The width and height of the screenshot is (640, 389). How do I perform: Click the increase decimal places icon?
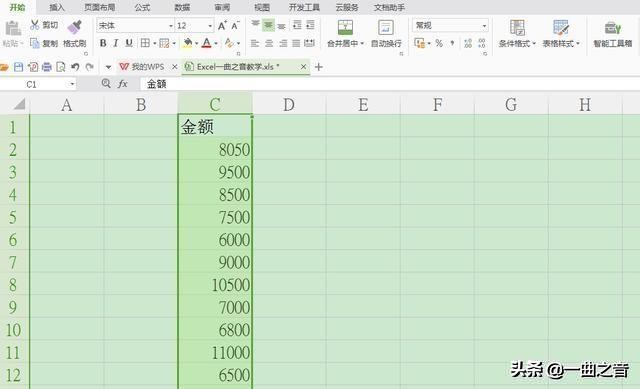point(468,43)
